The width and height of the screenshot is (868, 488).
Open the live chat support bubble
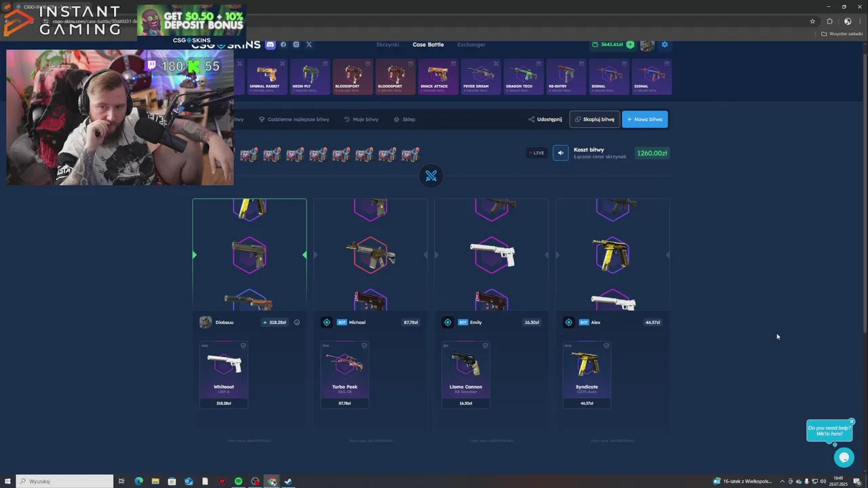pyautogui.click(x=844, y=457)
